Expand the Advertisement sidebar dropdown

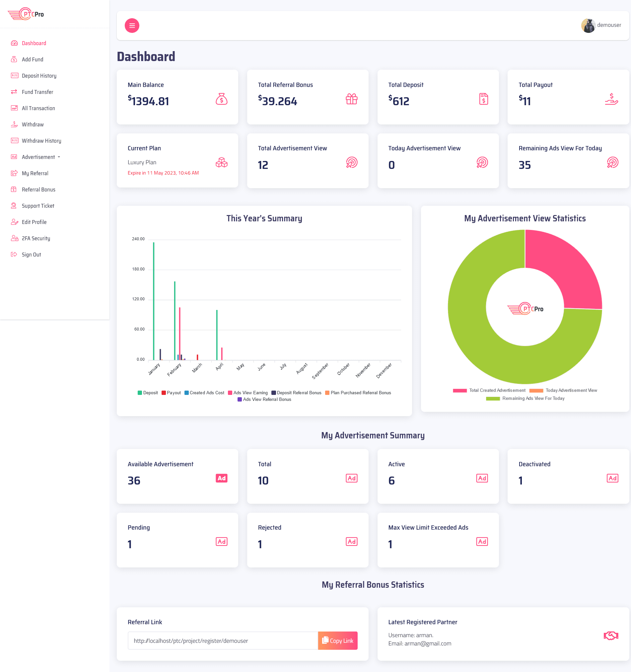click(40, 157)
